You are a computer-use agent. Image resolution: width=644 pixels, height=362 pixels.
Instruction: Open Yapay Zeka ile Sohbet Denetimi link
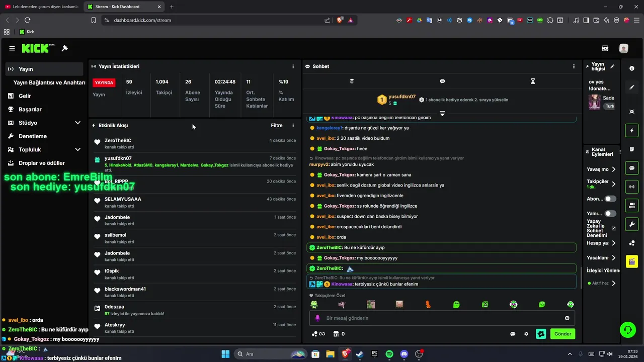pyautogui.click(x=602, y=228)
